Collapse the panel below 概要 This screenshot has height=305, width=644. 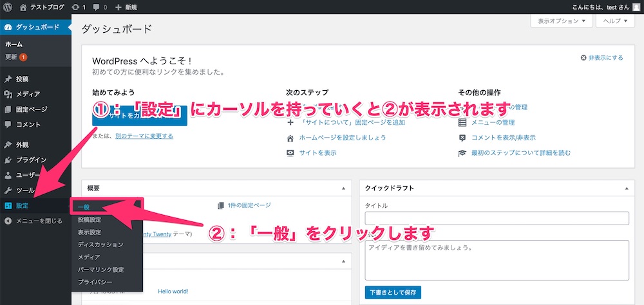pos(343,261)
